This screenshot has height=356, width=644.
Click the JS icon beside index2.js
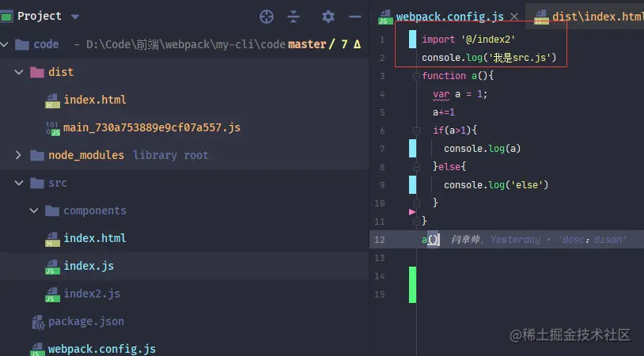point(52,294)
